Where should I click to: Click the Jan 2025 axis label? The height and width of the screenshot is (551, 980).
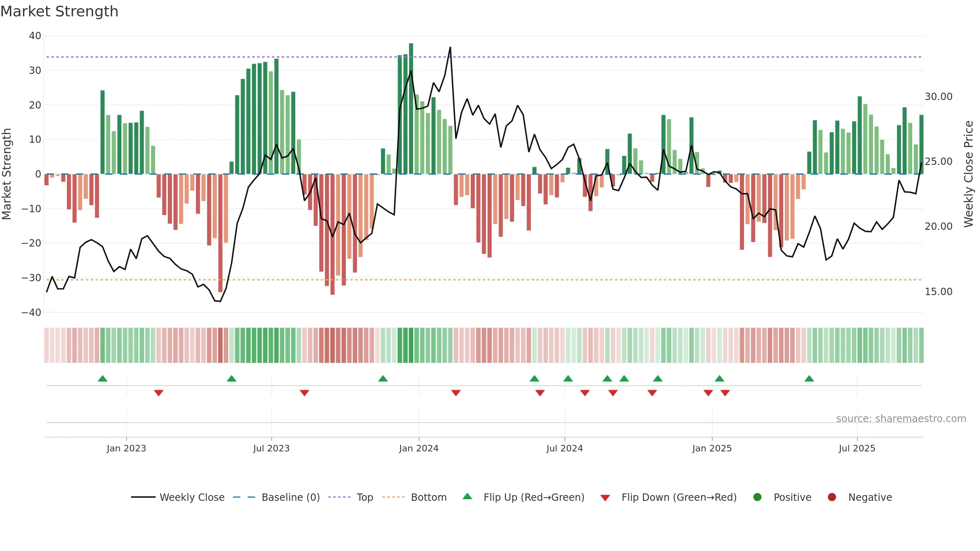pos(712,448)
